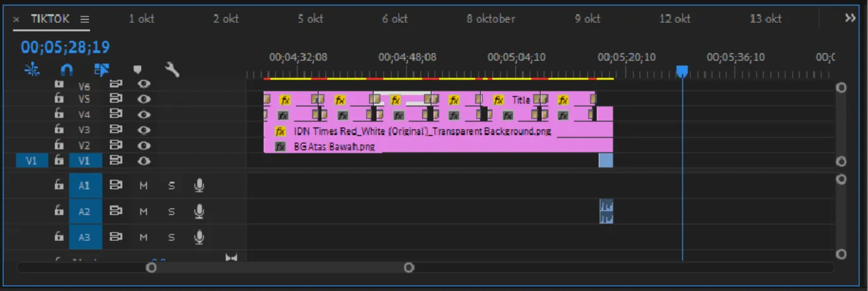Toggle lock on track V4
The image size is (868, 291).
point(59,114)
